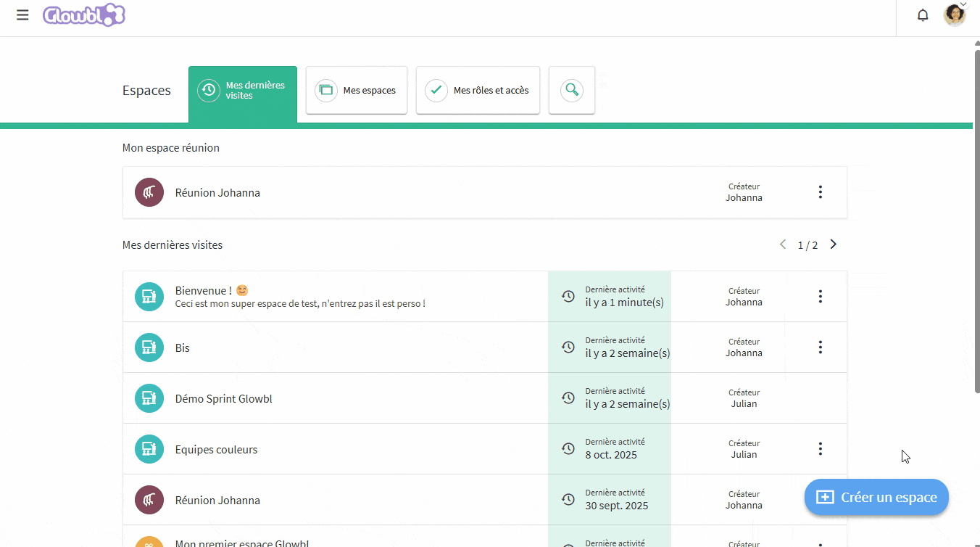The height and width of the screenshot is (547, 980).
Task: Open notifications bell
Action: click(x=923, y=15)
